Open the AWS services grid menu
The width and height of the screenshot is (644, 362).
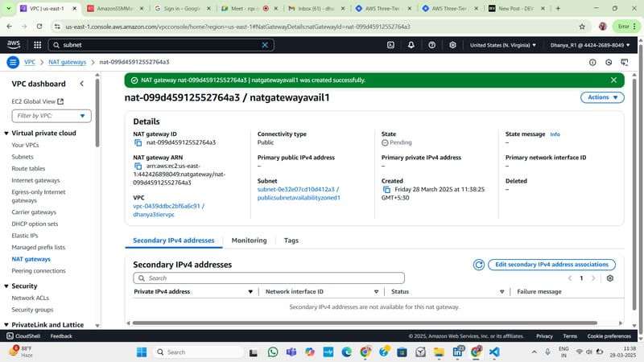click(37, 45)
